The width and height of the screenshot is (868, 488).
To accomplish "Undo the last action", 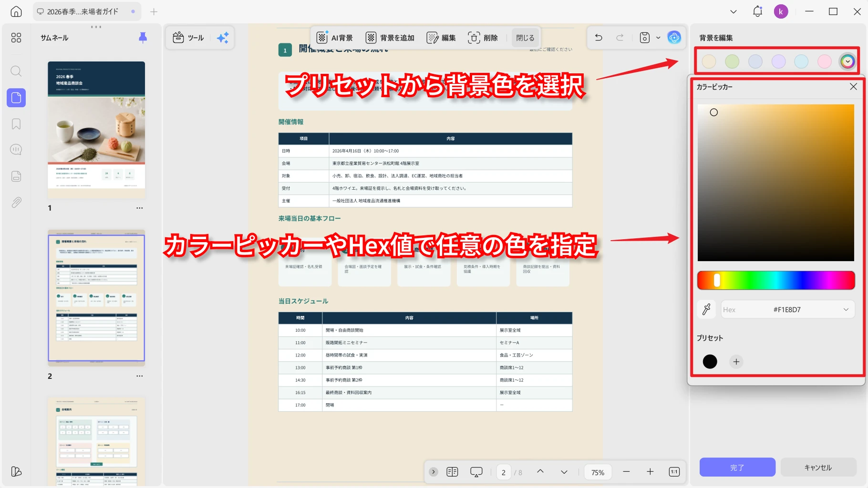I will click(599, 37).
